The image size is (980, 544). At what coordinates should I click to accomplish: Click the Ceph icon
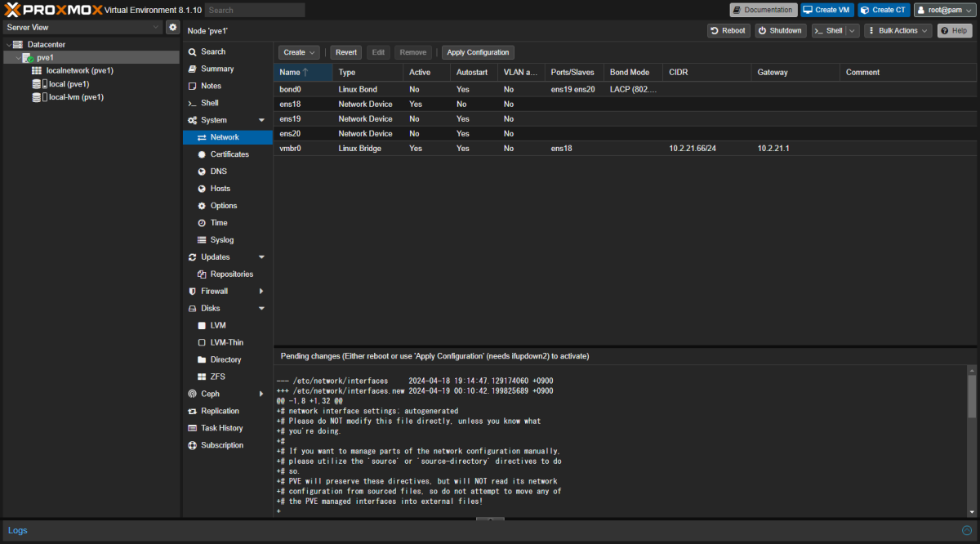click(193, 394)
